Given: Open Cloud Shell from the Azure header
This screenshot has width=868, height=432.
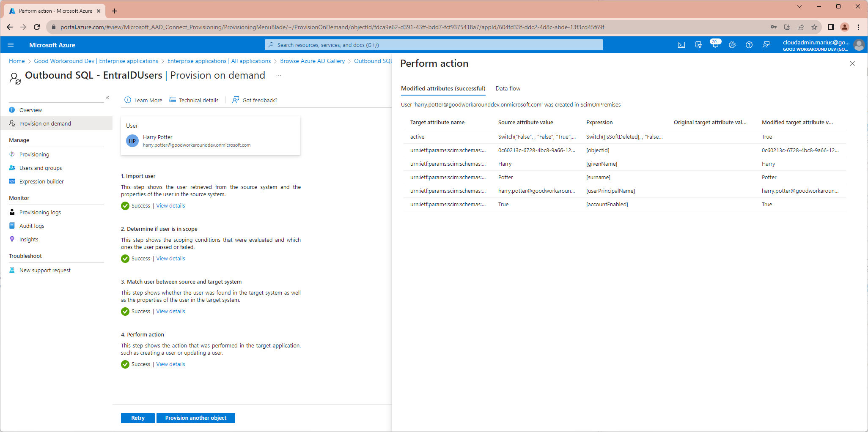Looking at the screenshot, I should tap(681, 45).
